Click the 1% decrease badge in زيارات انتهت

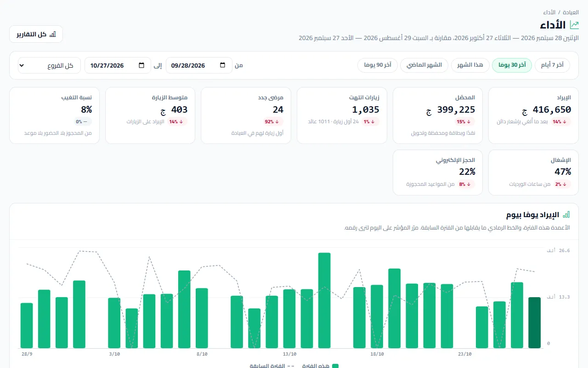tap(370, 122)
